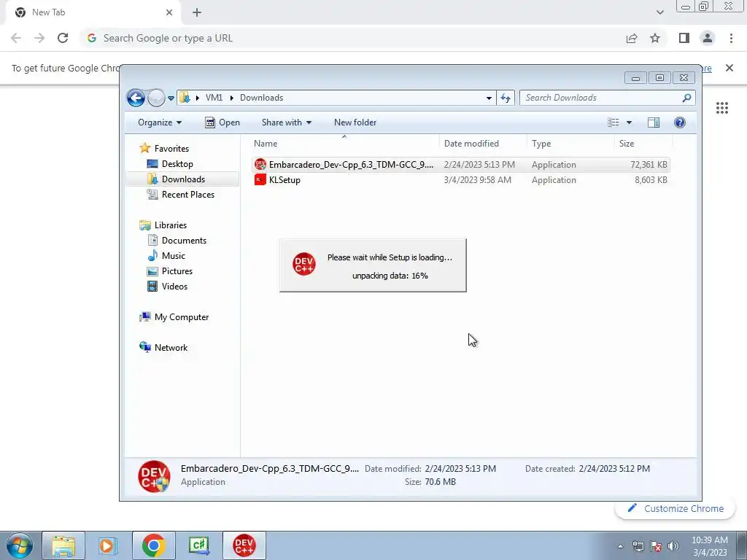Open the recent locations arrow beside navigation buttons
The width and height of the screenshot is (747, 560).
(x=171, y=98)
